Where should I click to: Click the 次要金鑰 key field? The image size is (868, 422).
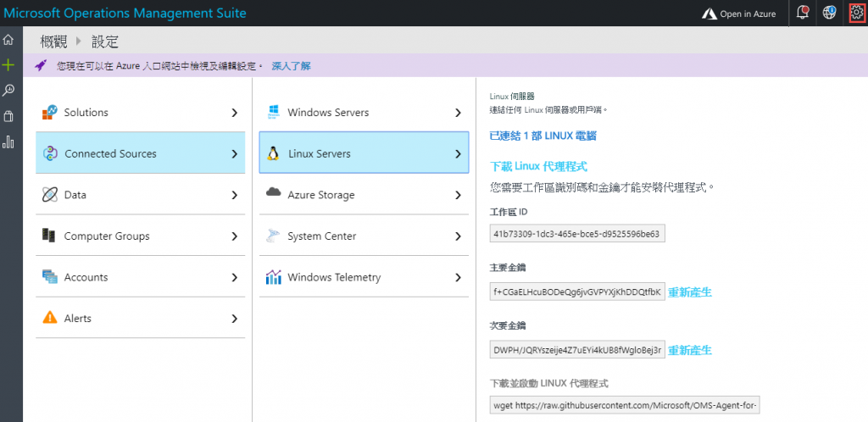tap(577, 349)
